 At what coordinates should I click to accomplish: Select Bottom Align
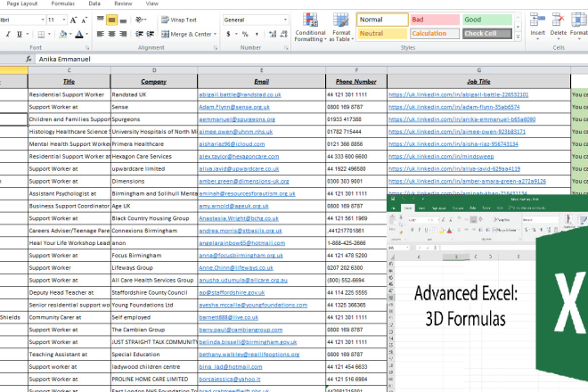[123, 20]
